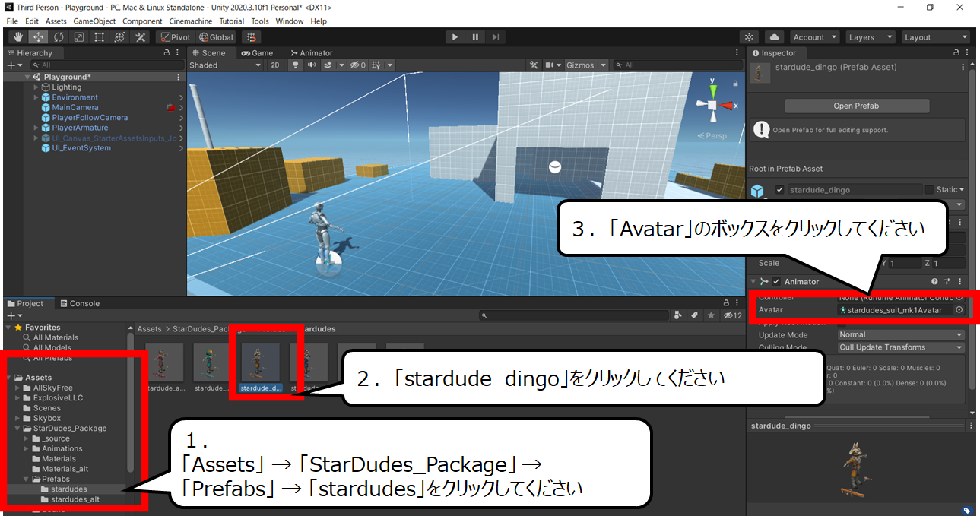Click the Pause button

click(x=475, y=36)
